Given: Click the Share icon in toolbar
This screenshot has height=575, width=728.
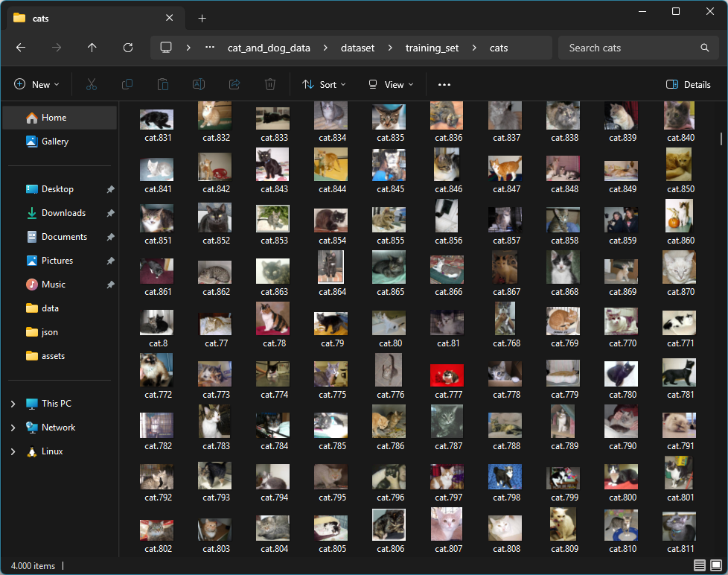Looking at the screenshot, I should [x=234, y=85].
